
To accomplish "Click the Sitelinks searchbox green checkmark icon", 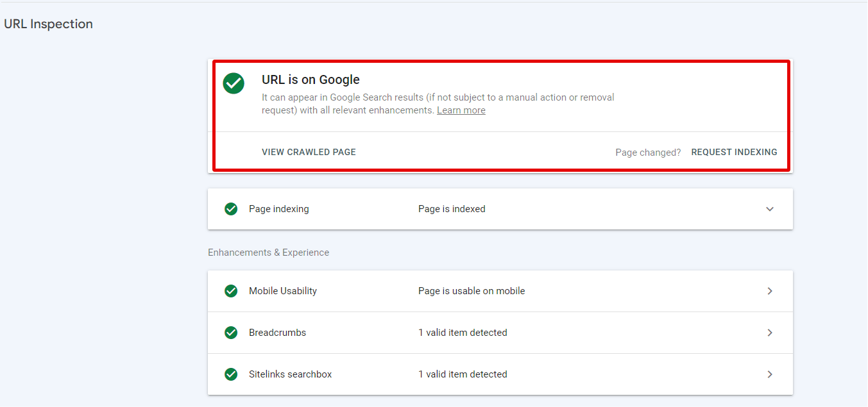I will (231, 374).
